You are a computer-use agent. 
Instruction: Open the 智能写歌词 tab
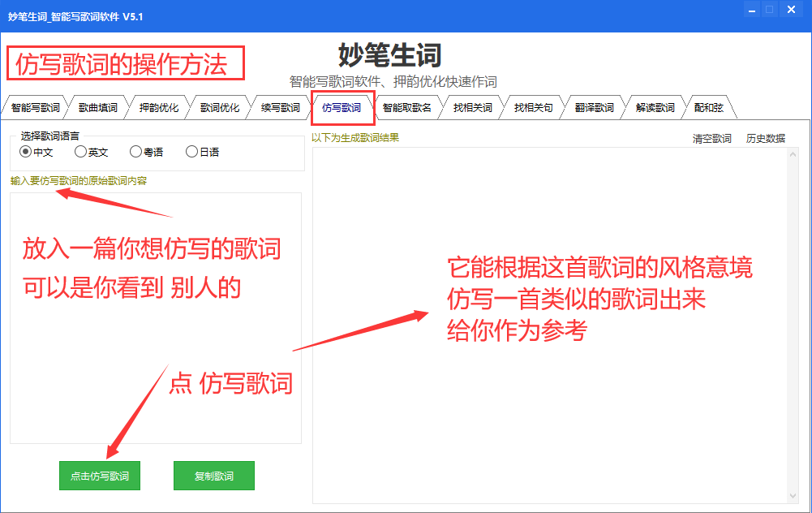point(35,108)
